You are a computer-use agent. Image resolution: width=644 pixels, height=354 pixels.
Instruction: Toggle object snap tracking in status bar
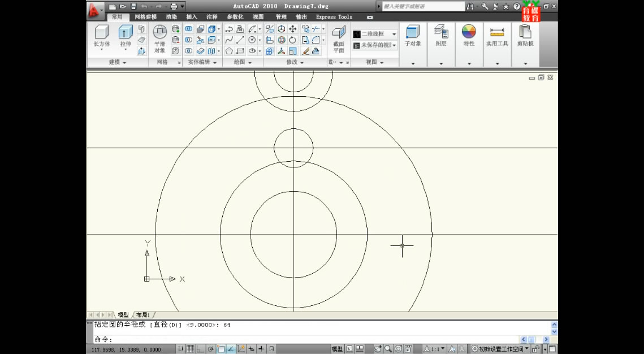click(231, 349)
